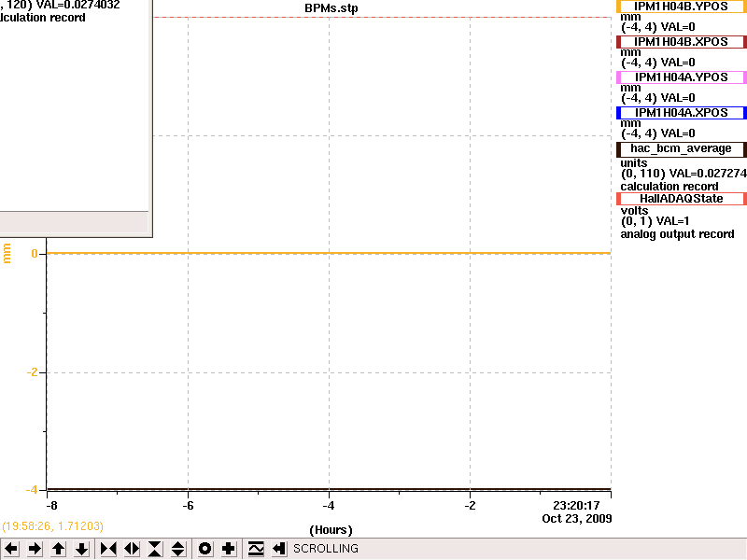
Task: Click the orange mm y-axis unit label
Action: point(7,253)
